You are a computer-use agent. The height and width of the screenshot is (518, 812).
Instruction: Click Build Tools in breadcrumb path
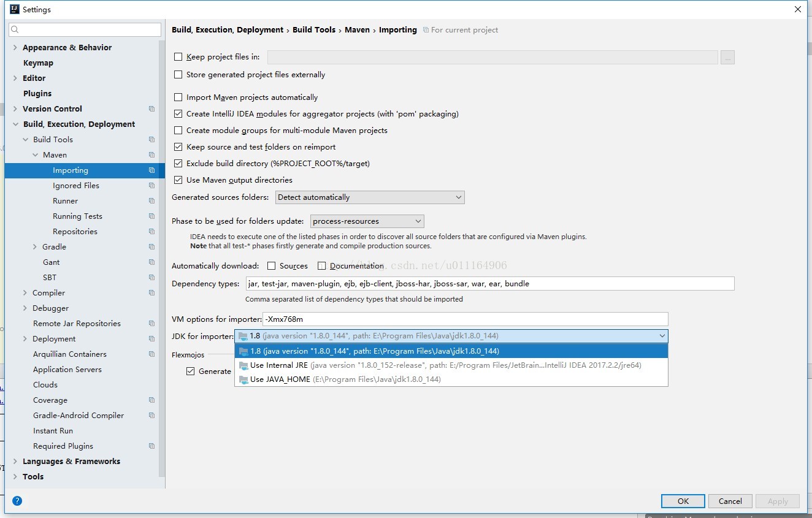tap(314, 29)
